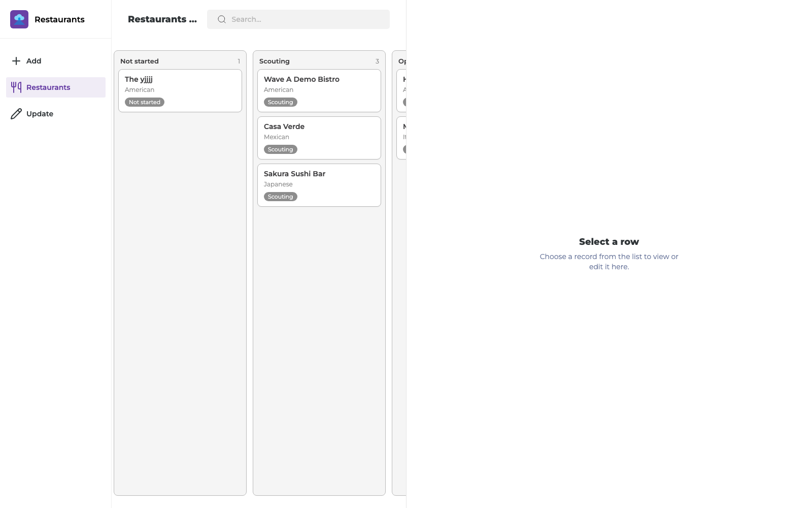Click the Restaurants page title heading
This screenshot has width=812, height=508.
pos(162,19)
